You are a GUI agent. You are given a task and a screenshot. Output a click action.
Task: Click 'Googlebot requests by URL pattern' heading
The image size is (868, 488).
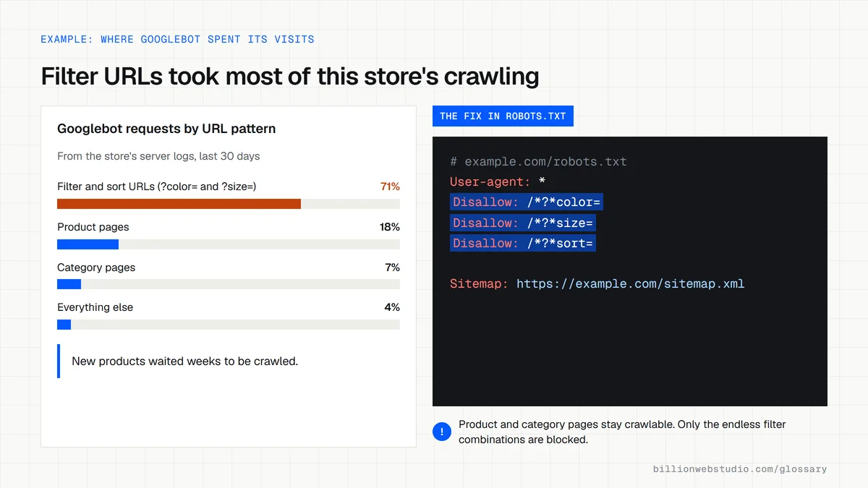[166, 129]
